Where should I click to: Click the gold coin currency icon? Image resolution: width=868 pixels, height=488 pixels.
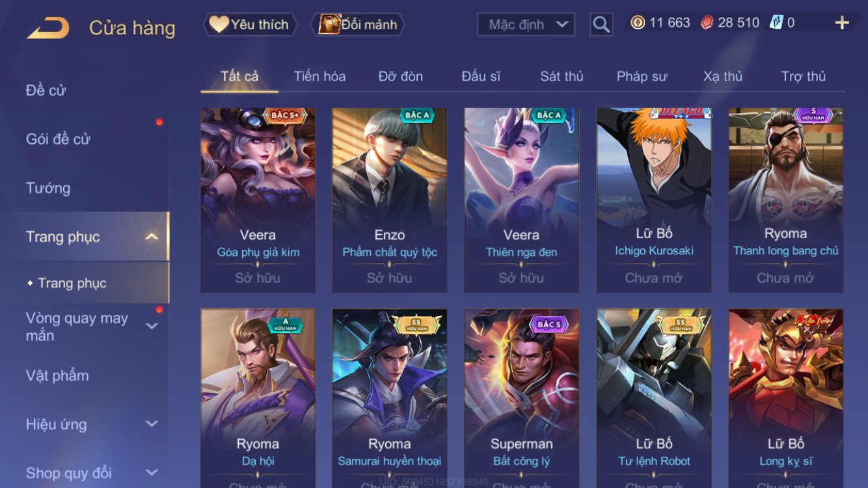coord(638,23)
